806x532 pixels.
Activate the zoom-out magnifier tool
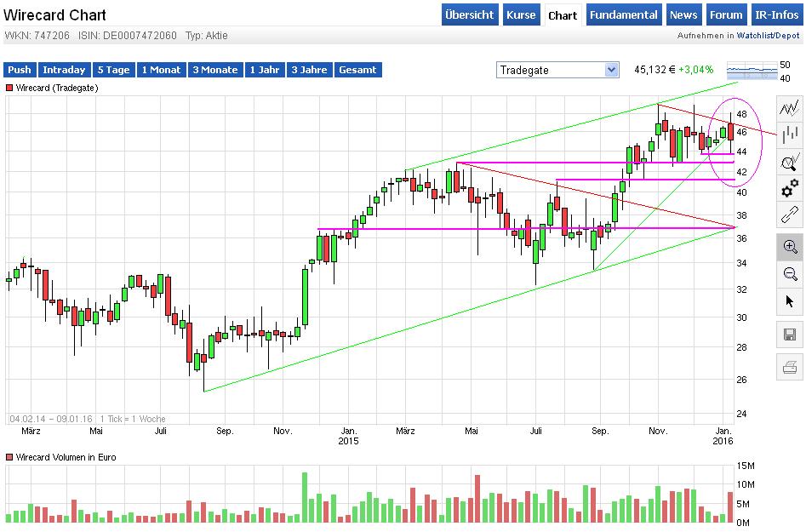click(790, 274)
